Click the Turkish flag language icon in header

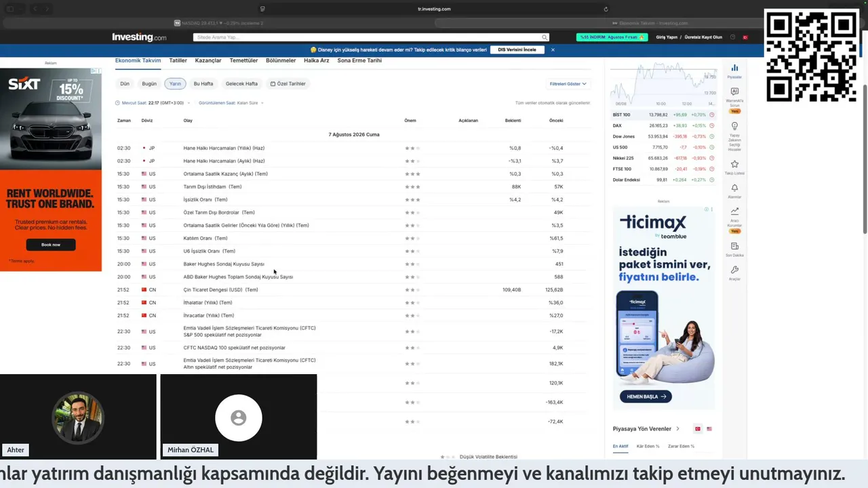pyautogui.click(x=745, y=37)
